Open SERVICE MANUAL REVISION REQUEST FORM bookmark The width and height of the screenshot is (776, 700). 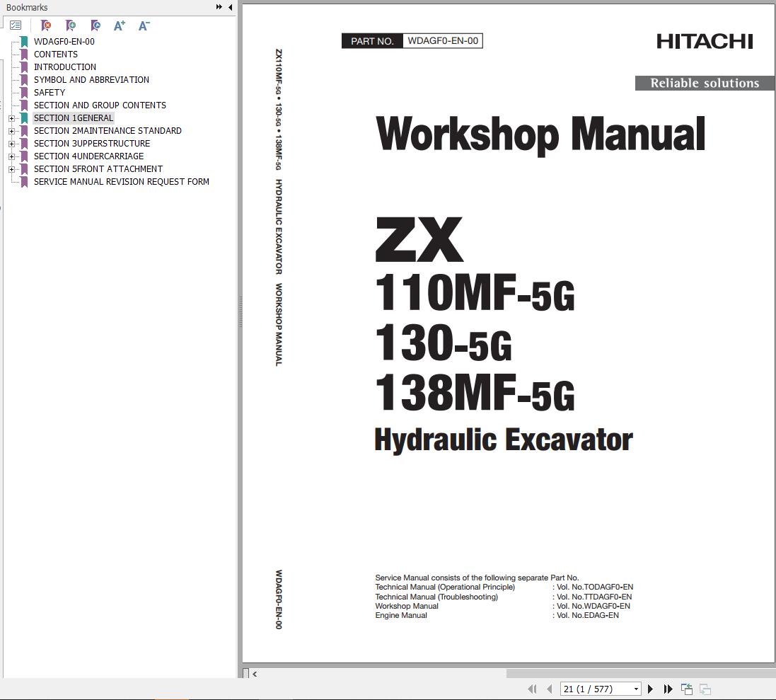[x=121, y=182]
